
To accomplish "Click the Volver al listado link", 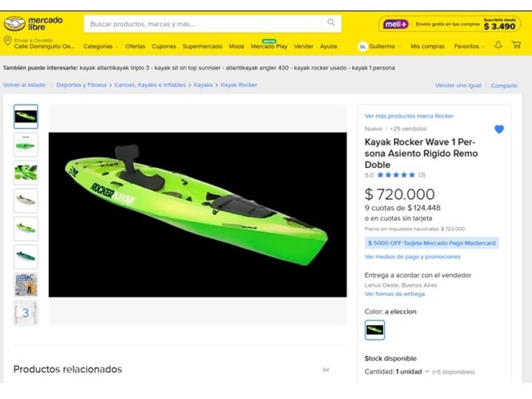I will point(24,85).
